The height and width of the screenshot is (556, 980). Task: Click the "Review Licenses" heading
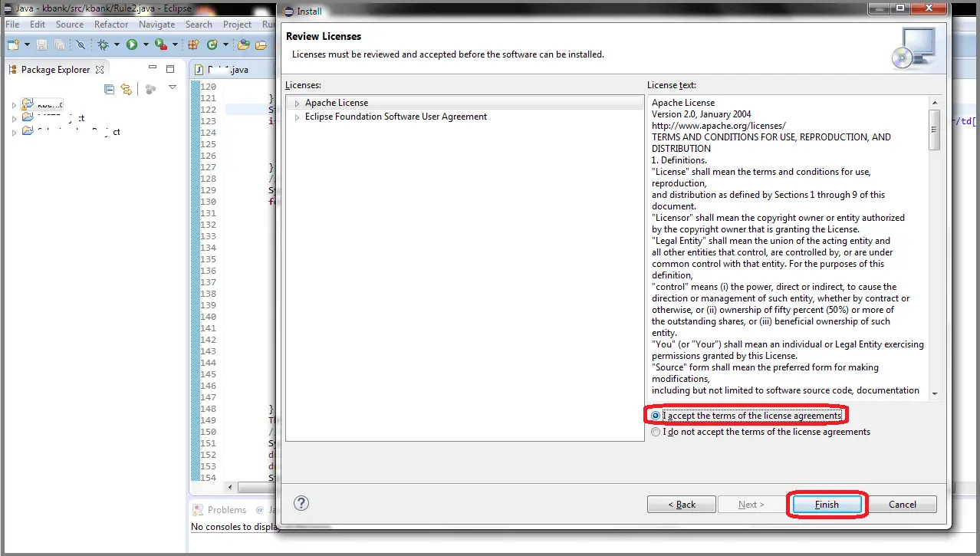tap(324, 36)
